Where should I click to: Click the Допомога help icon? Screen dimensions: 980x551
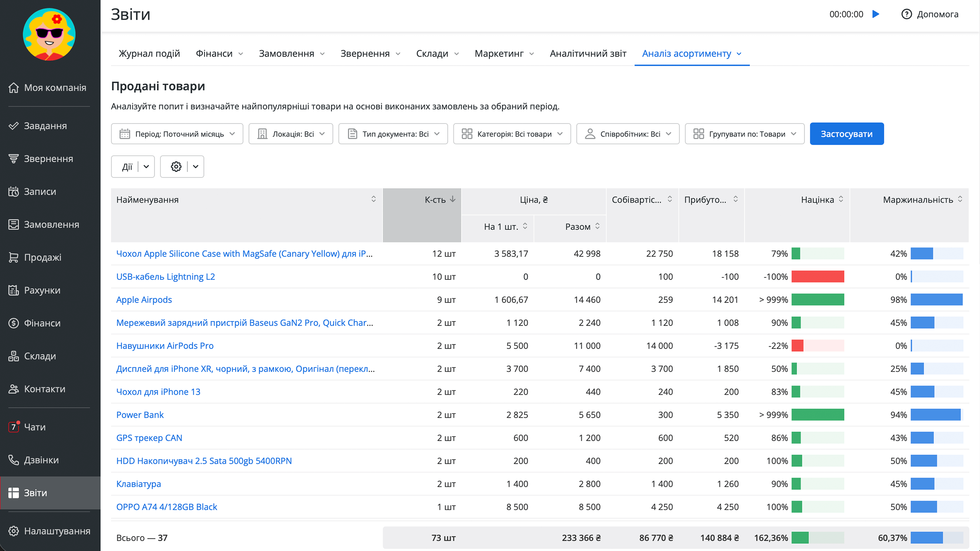pyautogui.click(x=906, y=14)
